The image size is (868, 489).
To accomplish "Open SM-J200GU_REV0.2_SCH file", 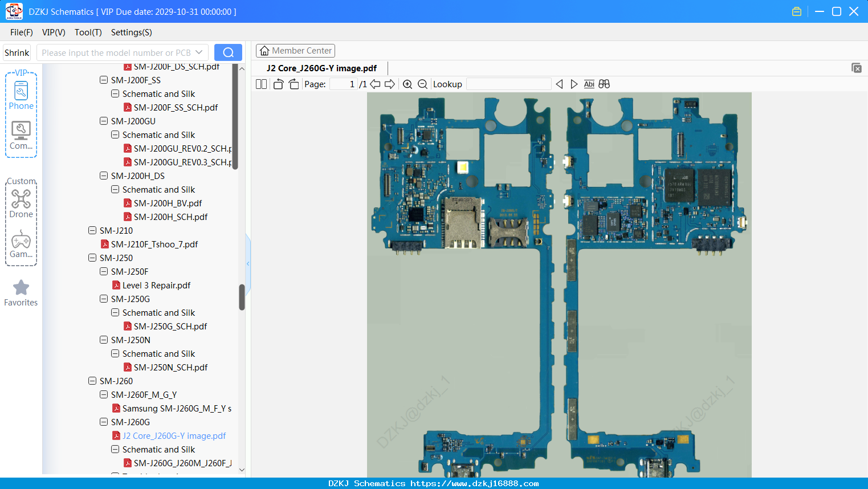I will [178, 149].
